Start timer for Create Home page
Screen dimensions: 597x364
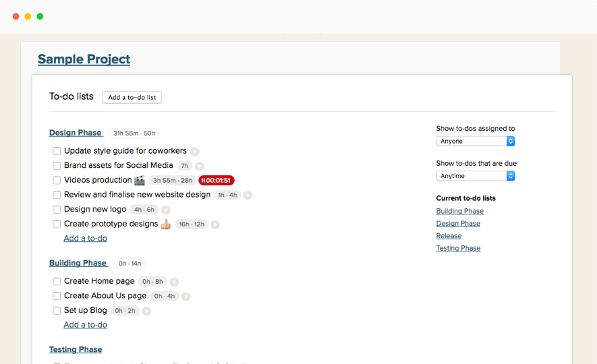pos(174,282)
